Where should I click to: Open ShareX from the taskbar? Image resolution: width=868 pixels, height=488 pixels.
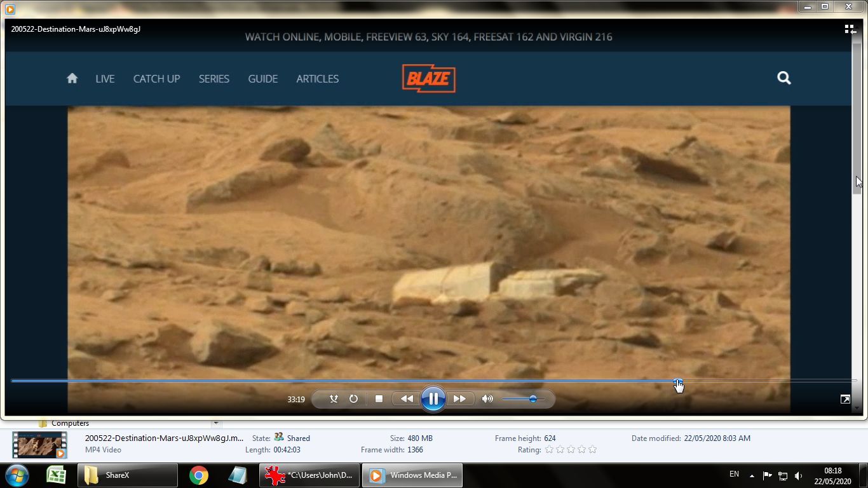pos(128,475)
